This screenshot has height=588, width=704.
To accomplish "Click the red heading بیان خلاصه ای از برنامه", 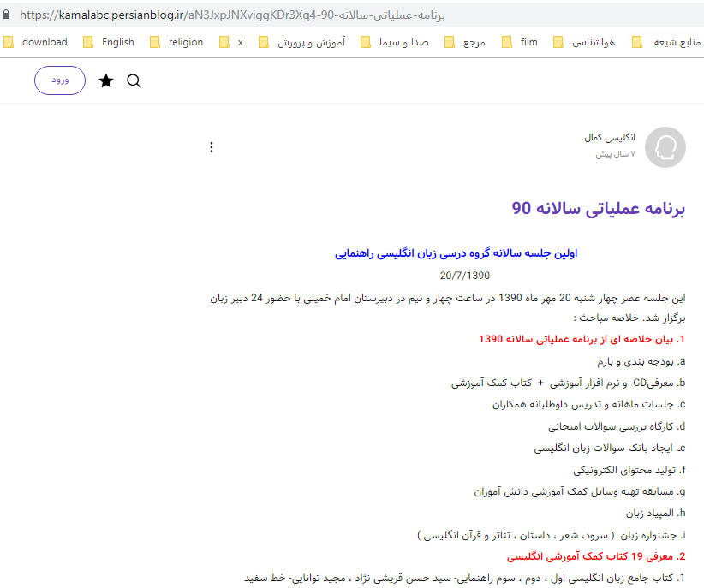I will (x=582, y=339).
